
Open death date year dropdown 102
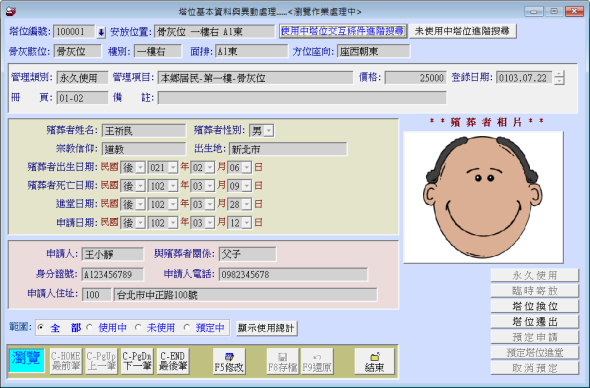[x=173, y=186]
